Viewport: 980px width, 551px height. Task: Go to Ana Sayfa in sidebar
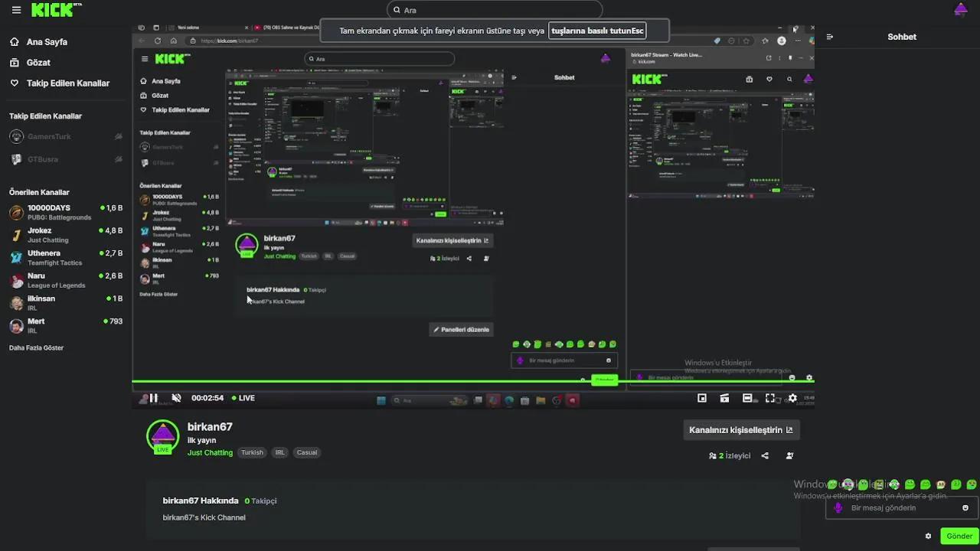pyautogui.click(x=47, y=42)
